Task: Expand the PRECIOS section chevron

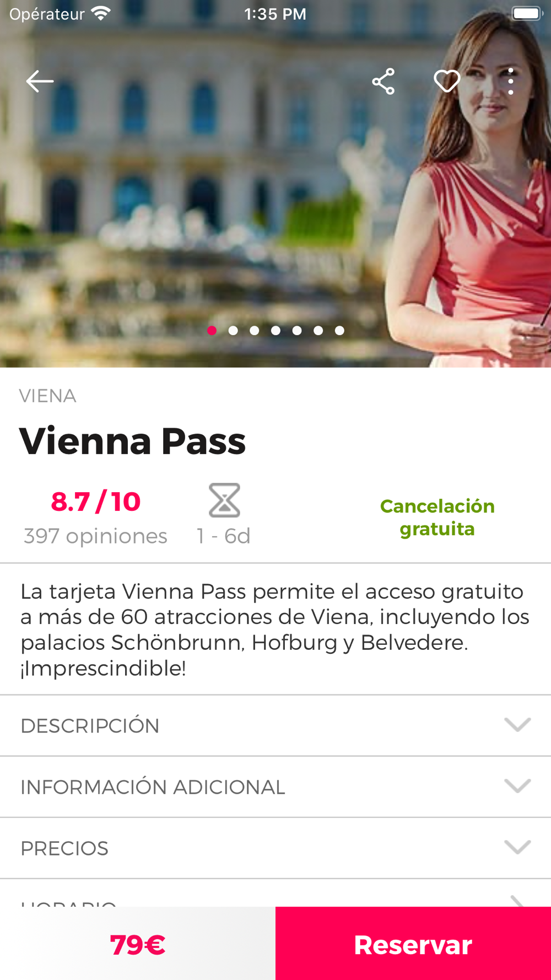Action: [x=517, y=847]
